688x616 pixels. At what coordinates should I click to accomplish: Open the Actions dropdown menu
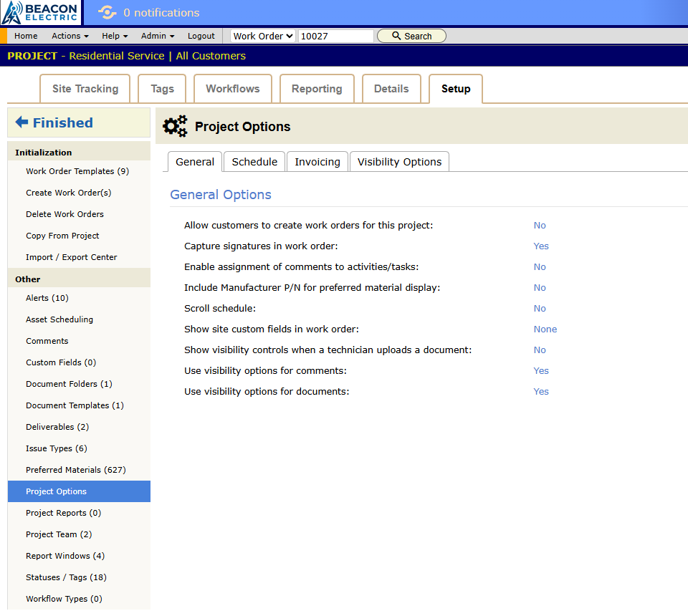point(70,36)
